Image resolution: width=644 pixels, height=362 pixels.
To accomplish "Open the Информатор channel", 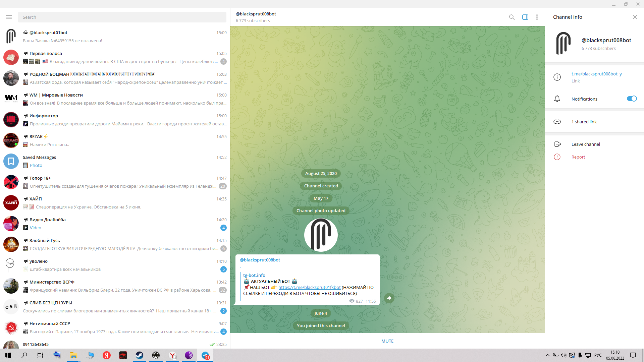I will 115,120.
